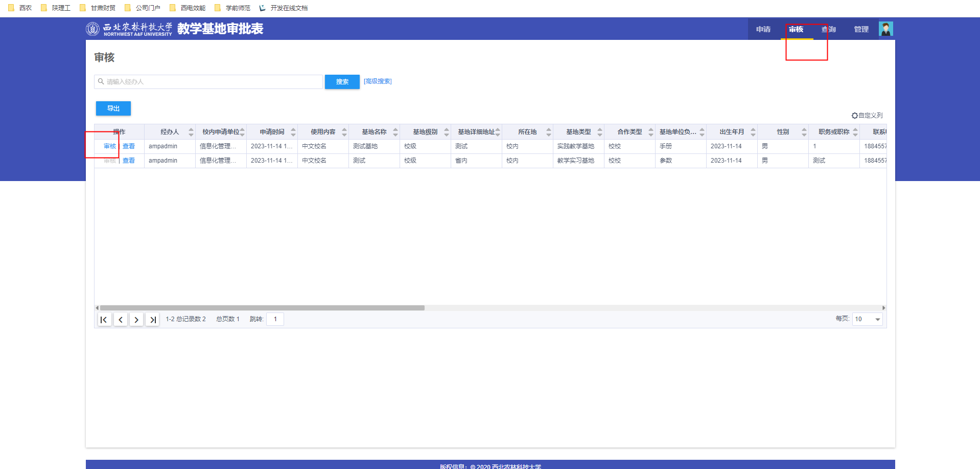Viewport: 980px width, 469px height.
Task: Open the 管理 navigation tab
Action: (861, 29)
